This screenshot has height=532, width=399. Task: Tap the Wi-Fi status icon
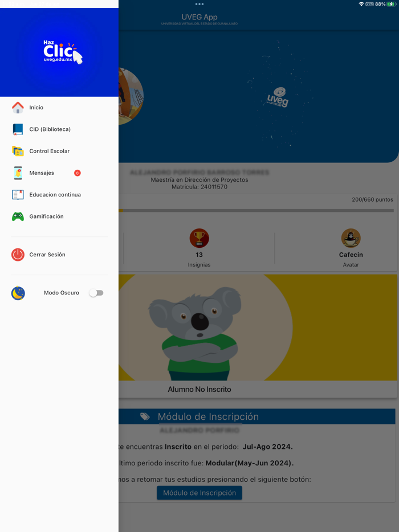click(361, 4)
